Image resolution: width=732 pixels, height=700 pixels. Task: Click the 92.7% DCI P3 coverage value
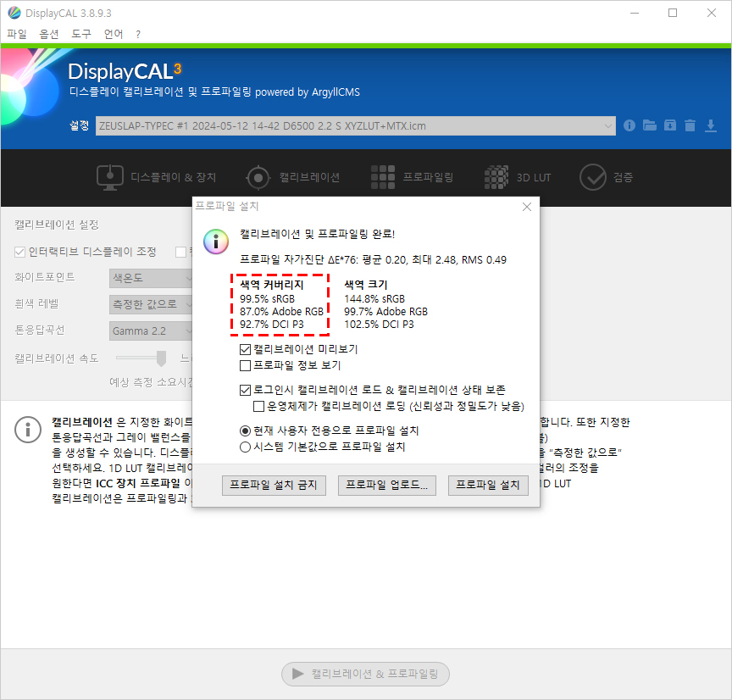(x=272, y=324)
